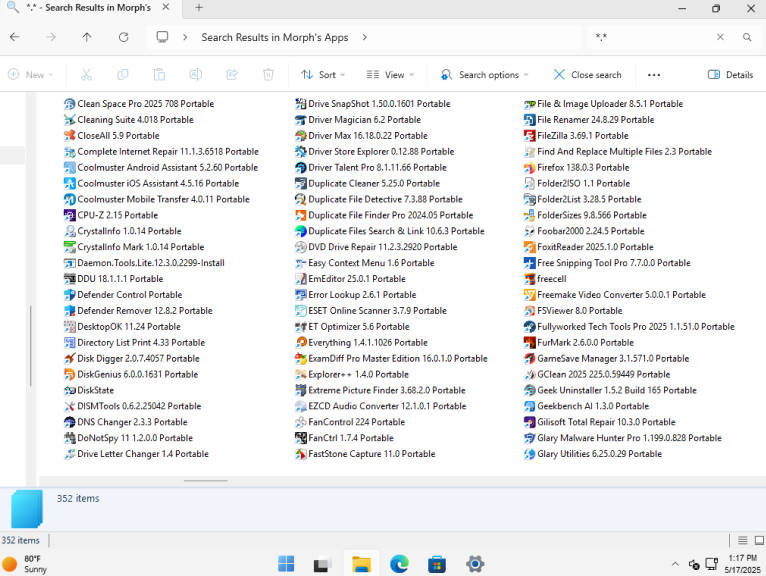Viewport: 766px width, 576px height.
Task: Click the Copy icon in toolbar
Action: pyautogui.click(x=123, y=75)
